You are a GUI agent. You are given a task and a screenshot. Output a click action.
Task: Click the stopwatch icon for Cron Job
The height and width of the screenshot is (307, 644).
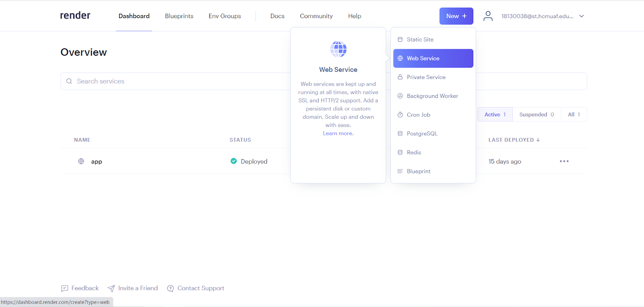tap(400, 115)
